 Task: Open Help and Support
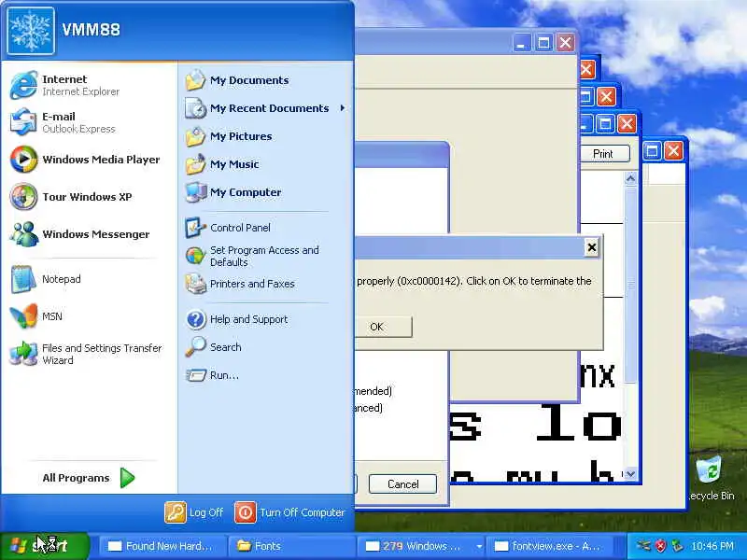pos(264,319)
